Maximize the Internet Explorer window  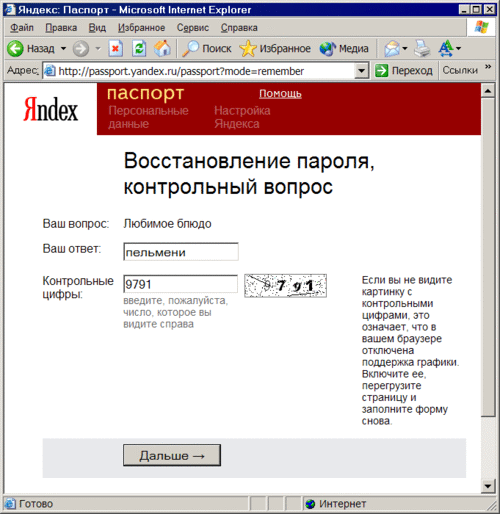click(476, 9)
